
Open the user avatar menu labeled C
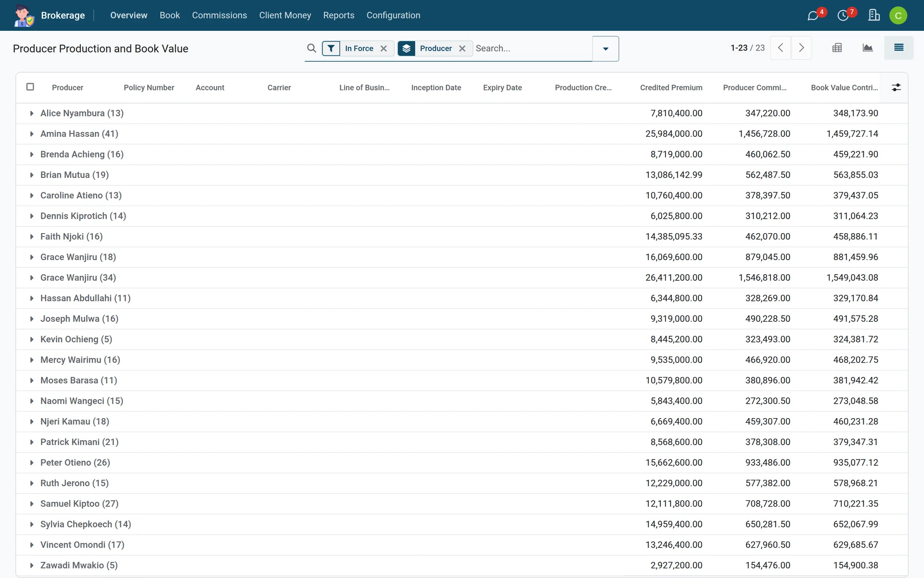pos(898,15)
